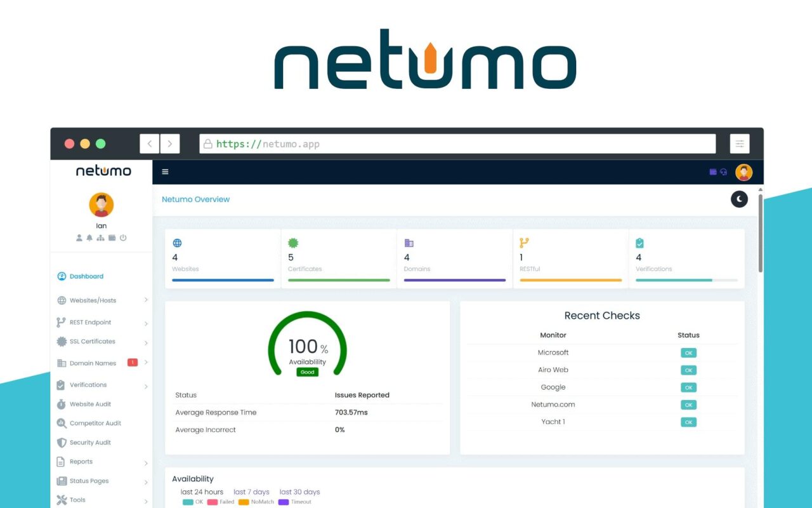Screen dimensions: 812x508
Task: Click the Netumo Overview heading link
Action: (195, 199)
